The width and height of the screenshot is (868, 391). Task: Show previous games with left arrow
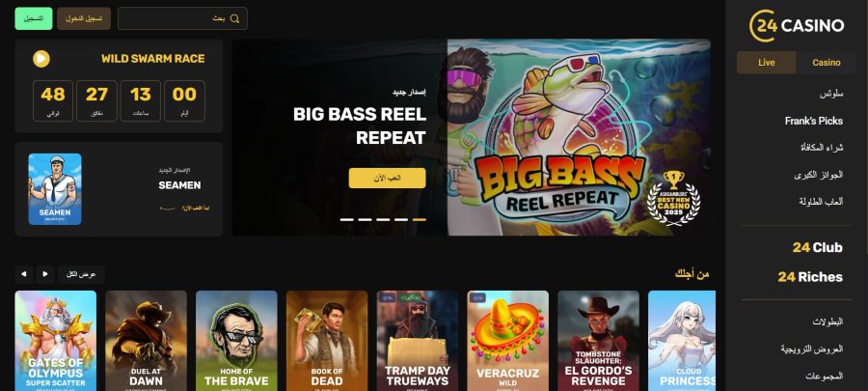coord(23,274)
